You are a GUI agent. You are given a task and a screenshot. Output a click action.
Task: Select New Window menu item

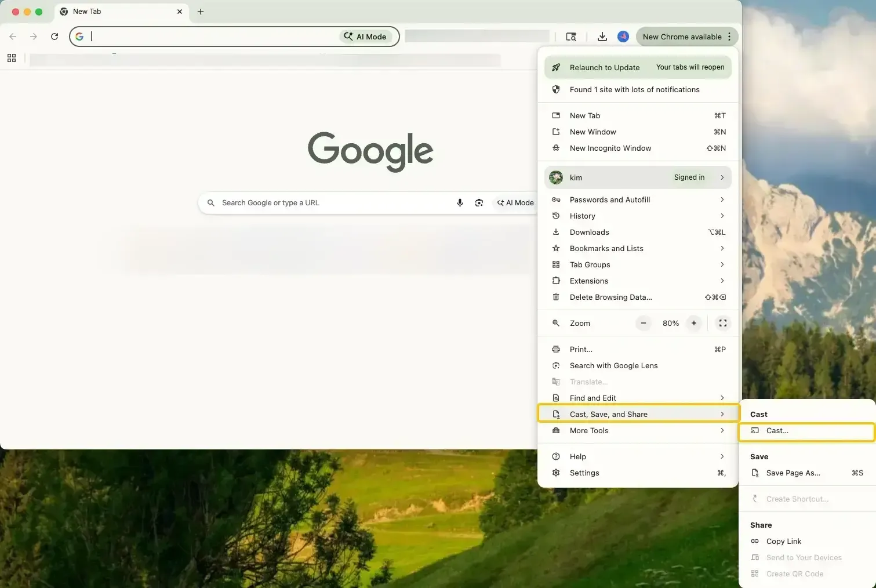click(x=638, y=132)
